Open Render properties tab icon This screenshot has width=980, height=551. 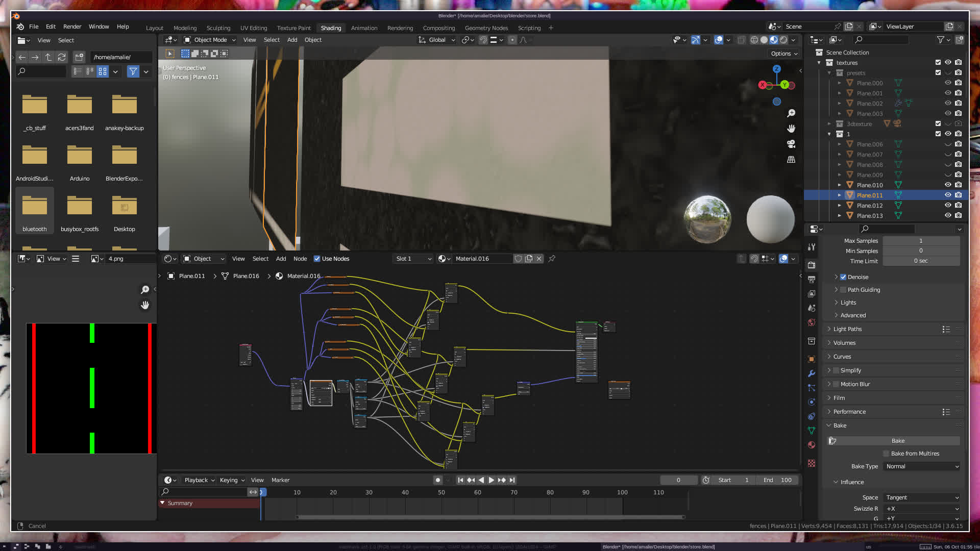(x=812, y=265)
